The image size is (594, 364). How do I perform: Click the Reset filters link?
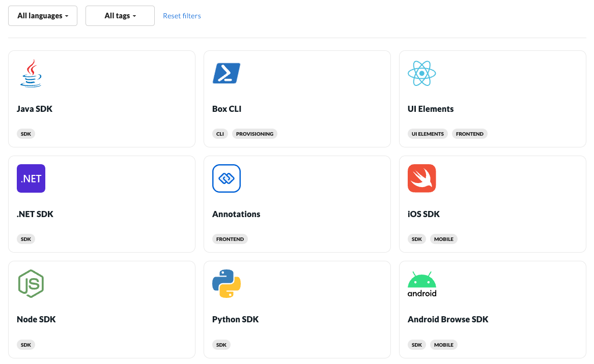click(182, 16)
